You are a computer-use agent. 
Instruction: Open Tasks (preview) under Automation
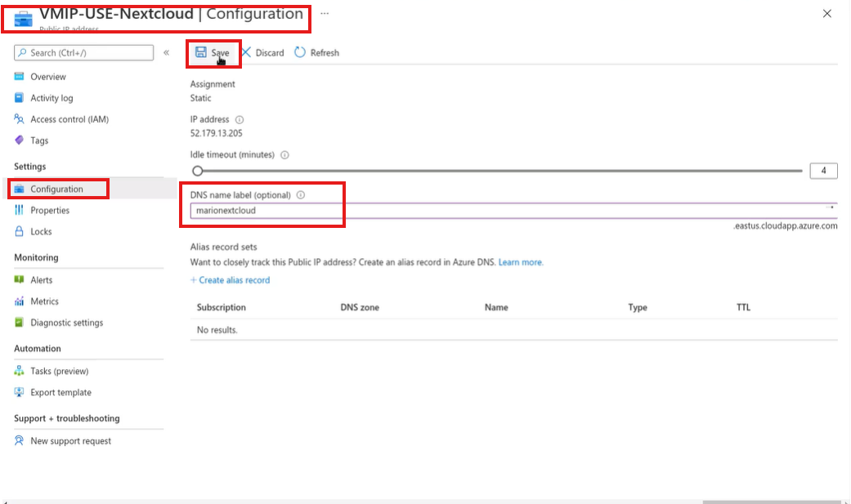click(x=59, y=371)
